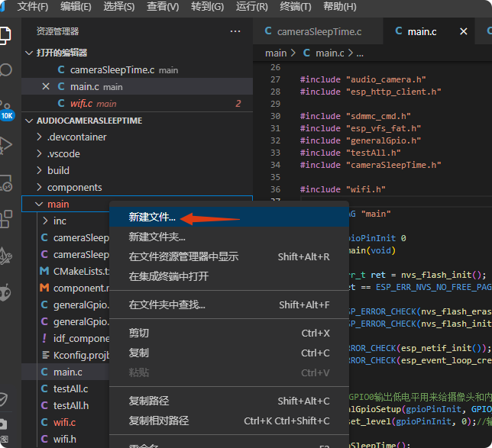Viewport: 492px width, 448px height.
Task: Expand the build folder
Action: click(39, 170)
